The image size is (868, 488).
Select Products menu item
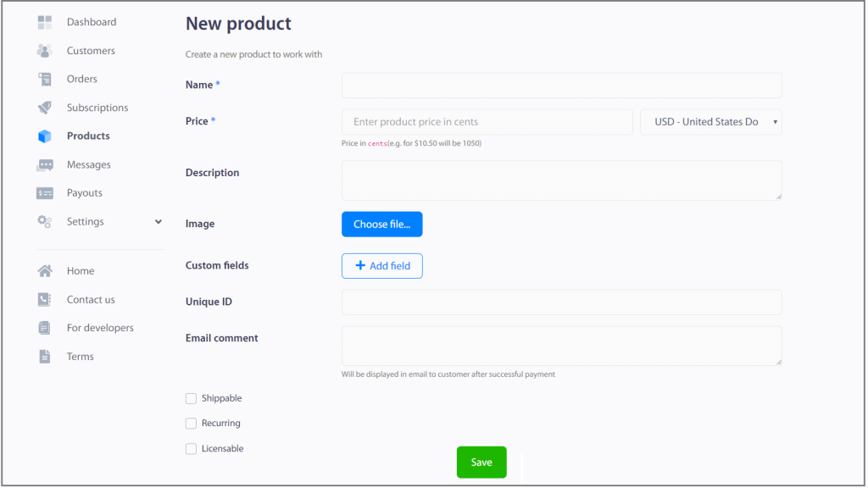88,136
